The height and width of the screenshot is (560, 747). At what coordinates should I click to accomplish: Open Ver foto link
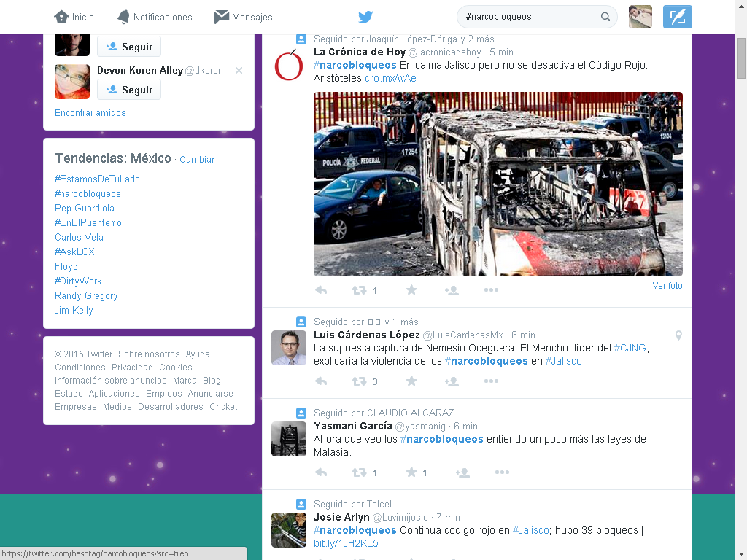click(667, 286)
